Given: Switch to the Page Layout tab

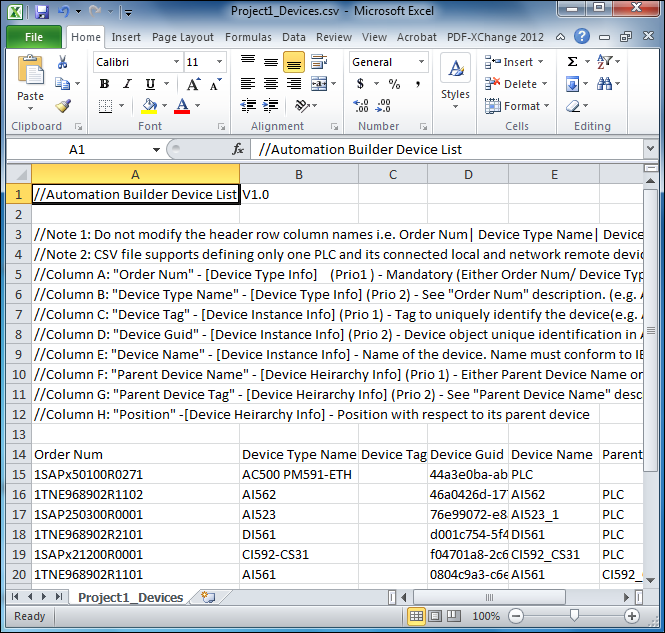Looking at the screenshot, I should pos(183,37).
